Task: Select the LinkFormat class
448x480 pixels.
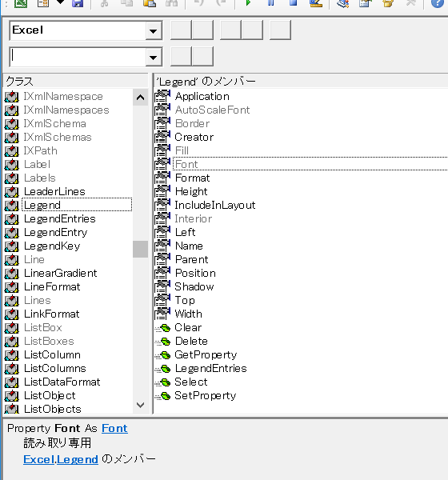Action: (52, 314)
